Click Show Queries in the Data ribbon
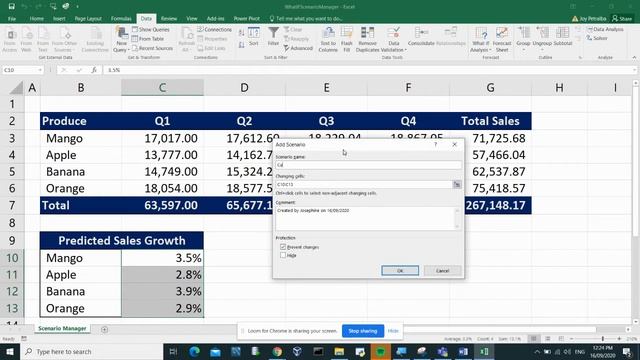Image resolution: width=640 pixels, height=360 pixels. [151, 29]
